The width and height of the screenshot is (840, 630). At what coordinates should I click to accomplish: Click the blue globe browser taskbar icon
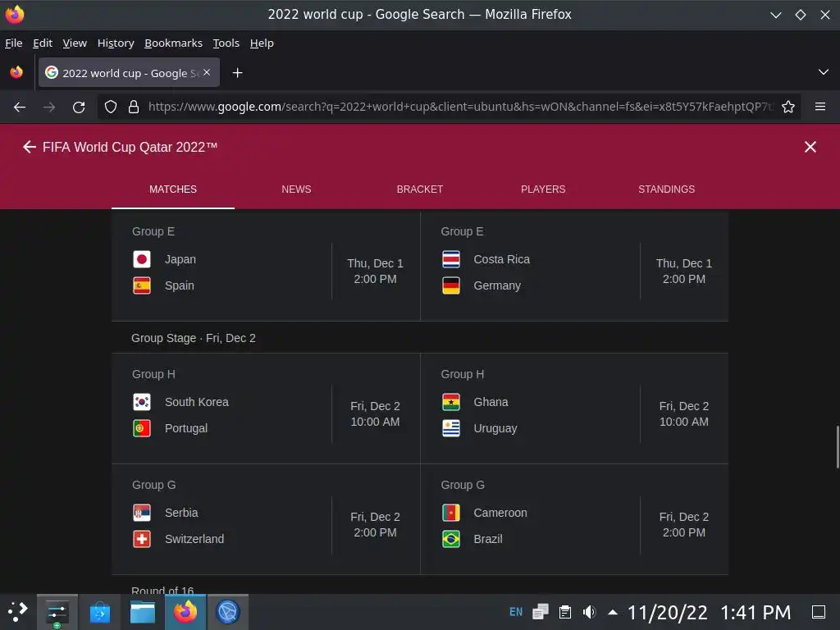point(228,612)
